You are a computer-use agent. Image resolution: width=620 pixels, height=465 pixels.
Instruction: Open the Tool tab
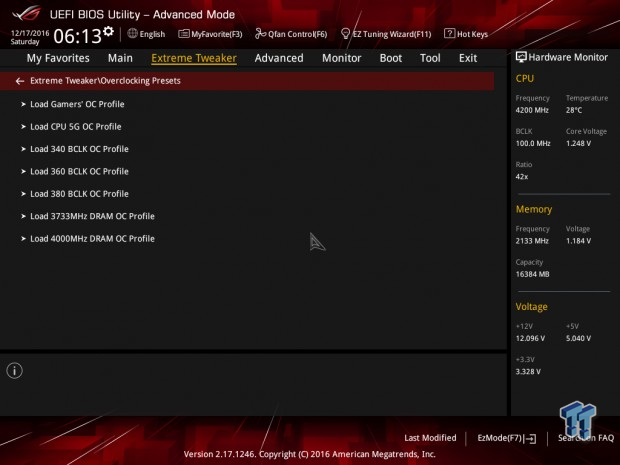point(430,58)
